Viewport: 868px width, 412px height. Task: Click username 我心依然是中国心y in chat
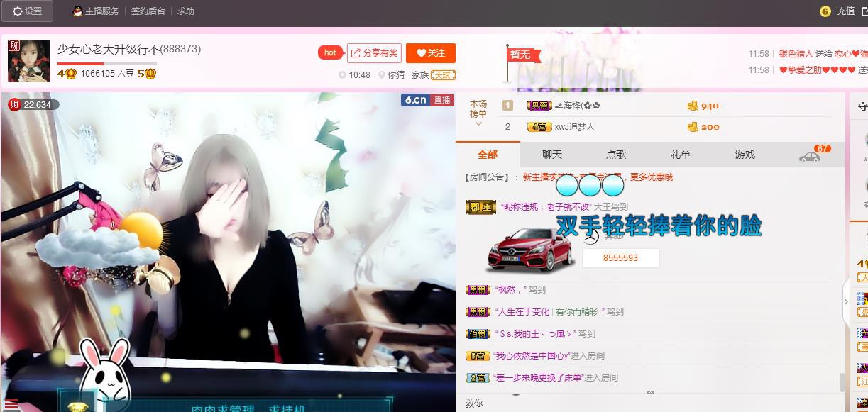pyautogui.click(x=532, y=355)
